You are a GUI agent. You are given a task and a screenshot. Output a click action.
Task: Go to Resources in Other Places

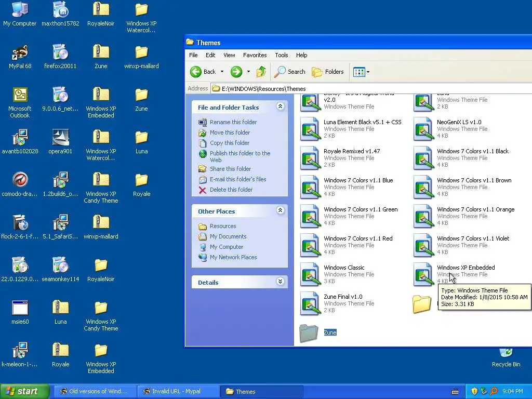[222, 226]
